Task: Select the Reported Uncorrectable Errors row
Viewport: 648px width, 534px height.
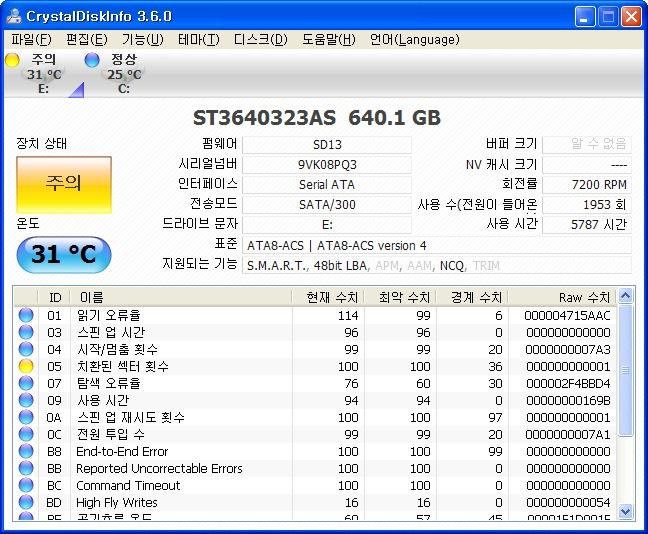Action: (315, 468)
